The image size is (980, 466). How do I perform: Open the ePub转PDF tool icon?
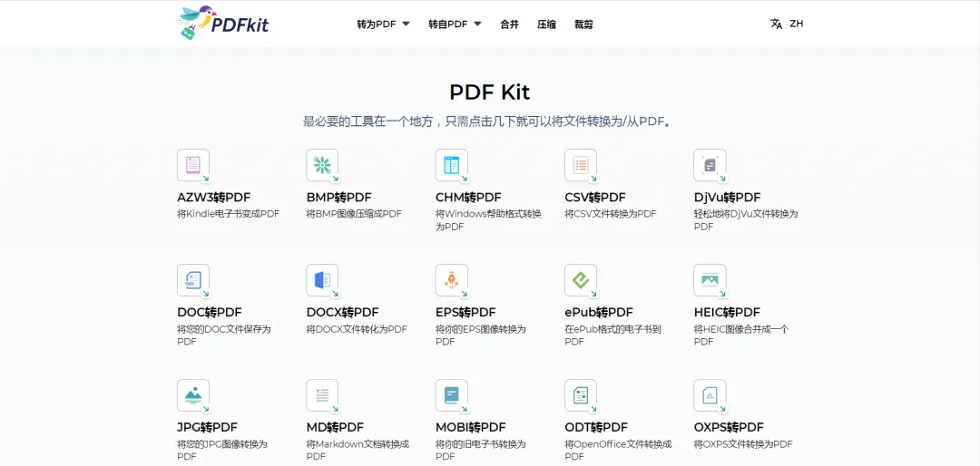coord(581,280)
